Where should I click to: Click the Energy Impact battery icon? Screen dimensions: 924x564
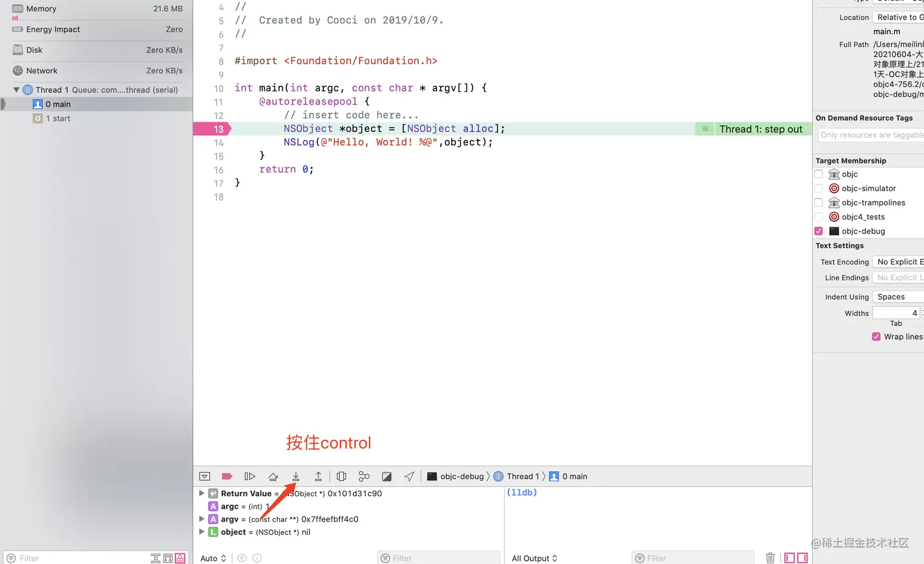pyautogui.click(x=18, y=29)
